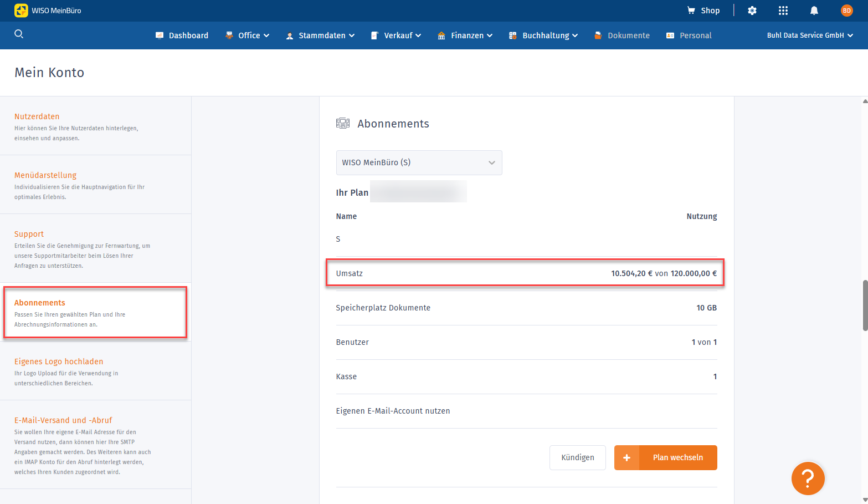The height and width of the screenshot is (504, 868).
Task: Click the Benutzer row label
Action: pyautogui.click(x=352, y=342)
